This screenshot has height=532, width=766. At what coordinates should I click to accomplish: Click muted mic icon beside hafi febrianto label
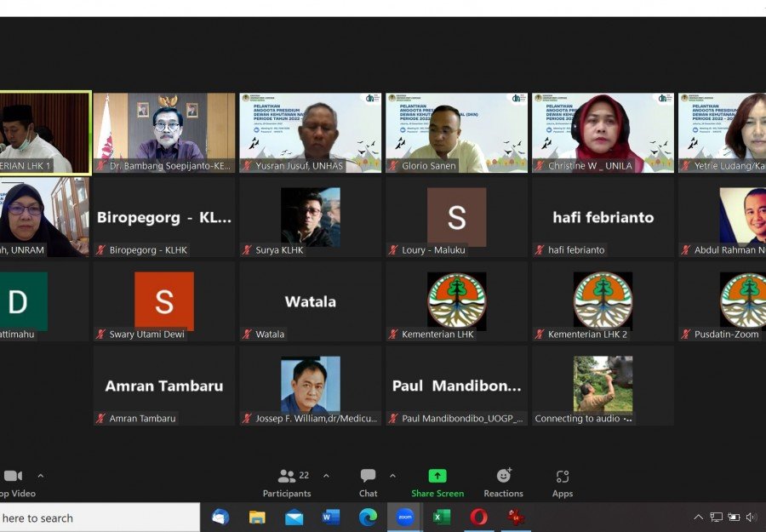(540, 250)
